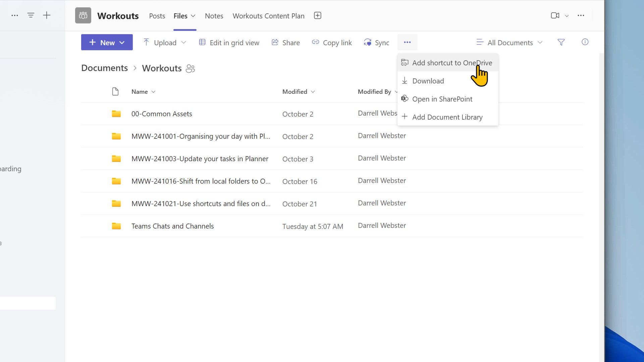Sort files by the Name column header
Image resolution: width=644 pixels, height=362 pixels.
[x=140, y=92]
